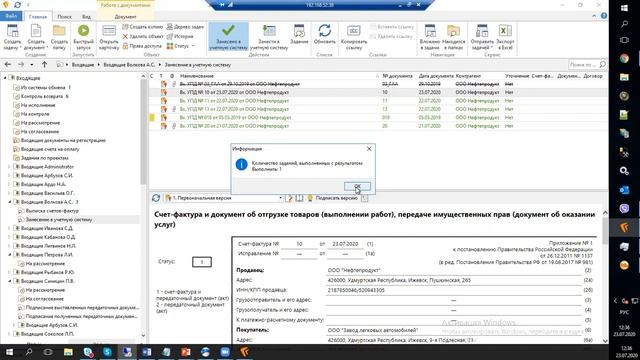Click Экспорт в Excel icon

tap(505, 37)
